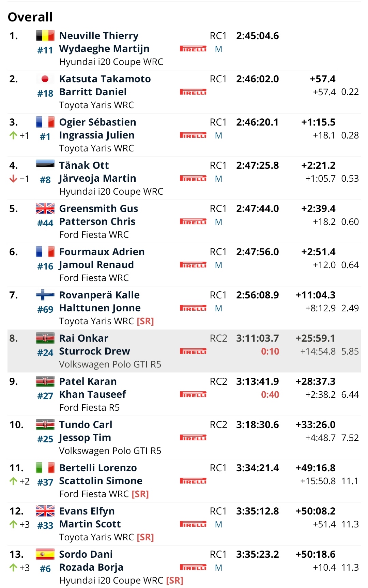Click the 0:40 penalty in Patel Karan's row
Viewport: 368px width, 588px height.
pos(270,395)
